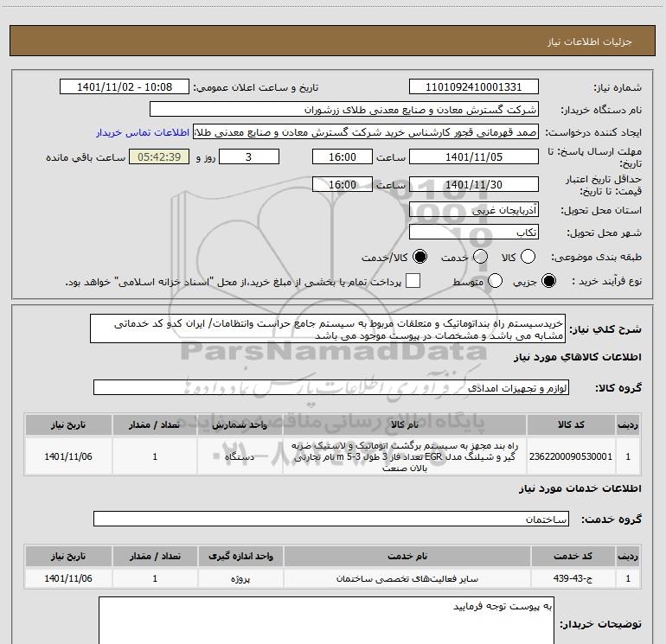Click the دستگاه unit cell

pyautogui.click(x=240, y=456)
